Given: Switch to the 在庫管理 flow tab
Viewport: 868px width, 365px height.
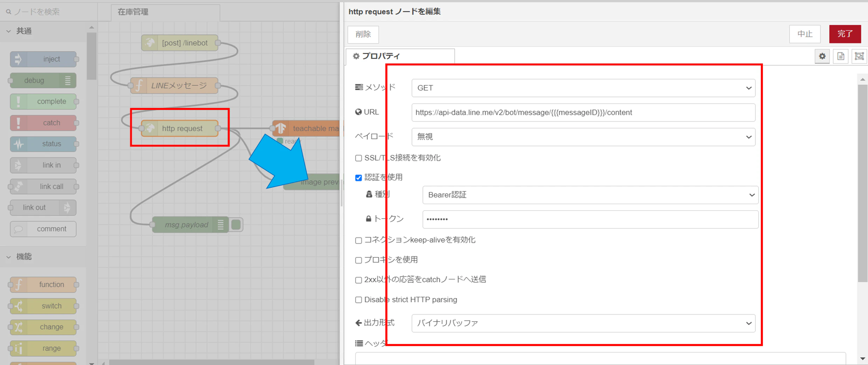Looking at the screenshot, I should [x=165, y=12].
